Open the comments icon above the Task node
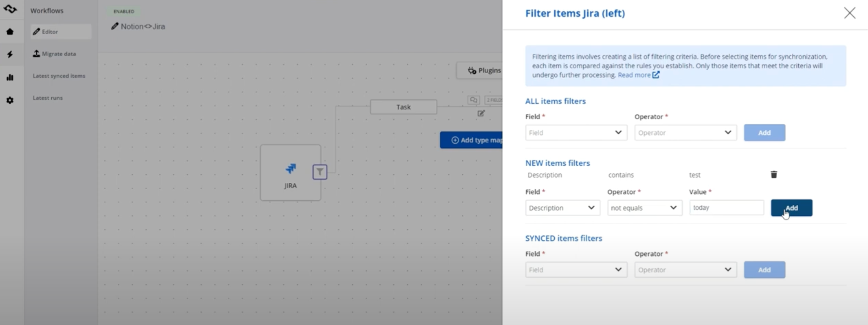 473,100
